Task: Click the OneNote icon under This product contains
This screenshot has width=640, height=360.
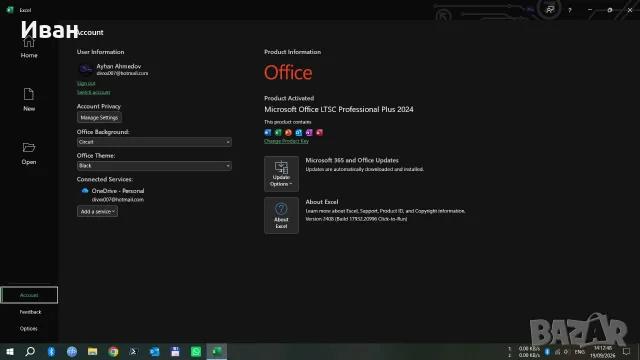Action: [x=309, y=132]
